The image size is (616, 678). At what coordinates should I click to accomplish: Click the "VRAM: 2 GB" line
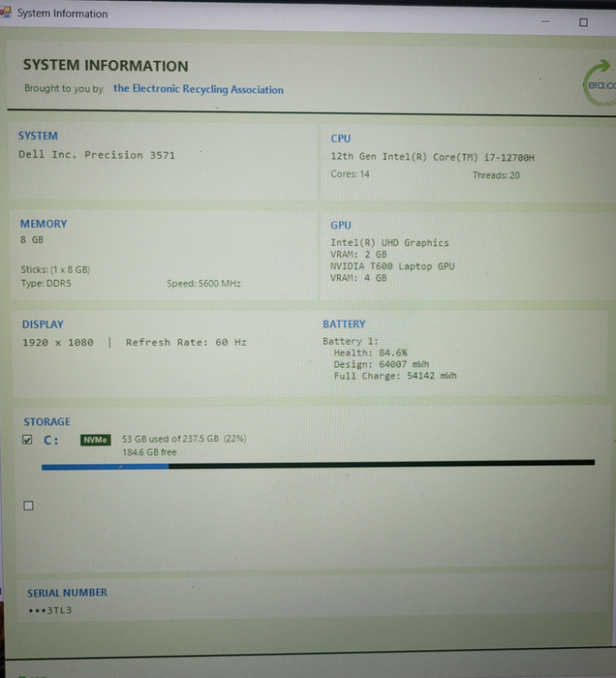(358, 254)
